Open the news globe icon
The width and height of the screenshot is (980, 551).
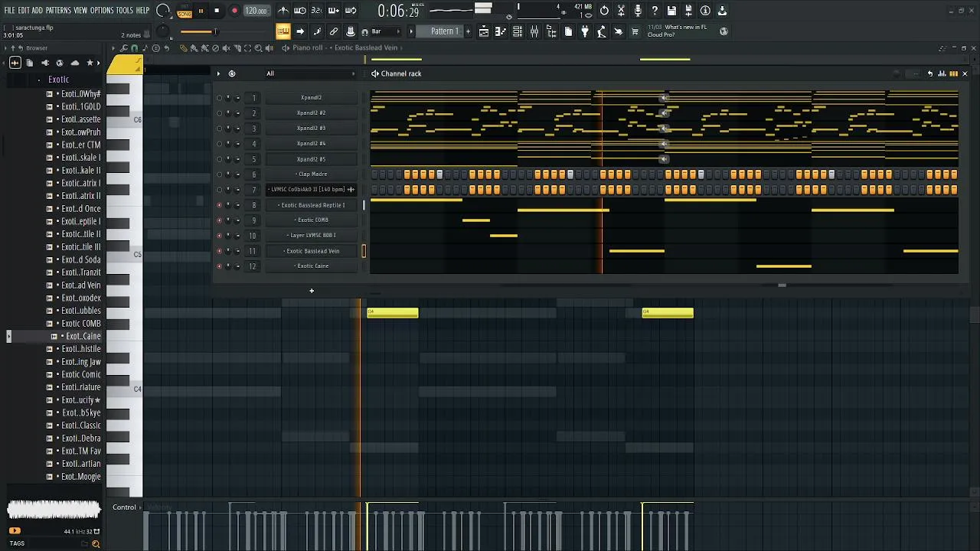[x=724, y=31]
